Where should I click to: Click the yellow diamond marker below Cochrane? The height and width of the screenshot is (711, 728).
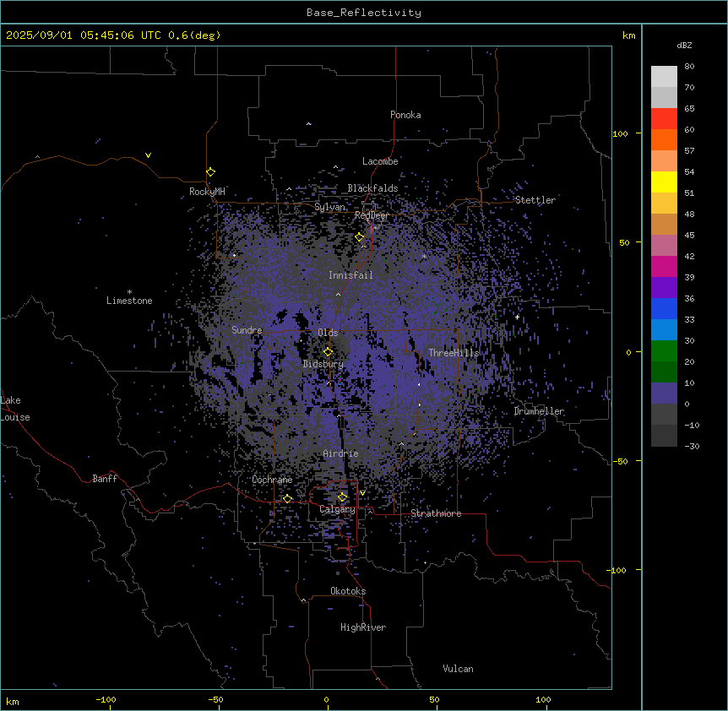point(288,499)
